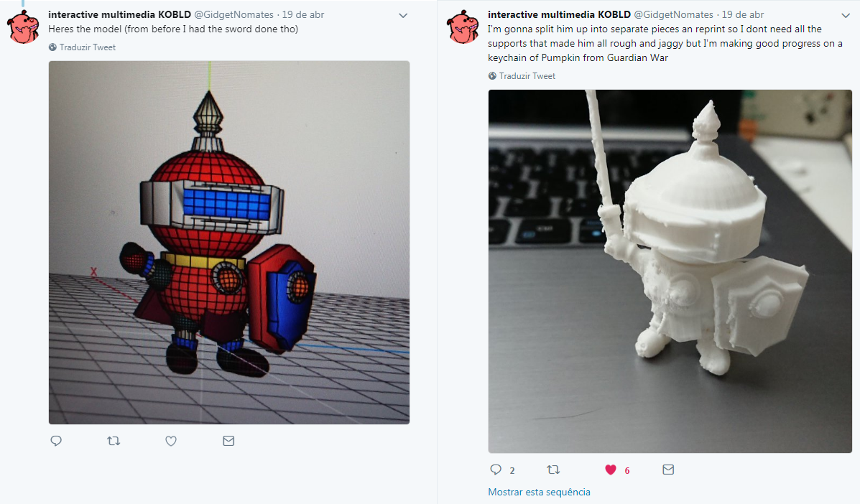Screen dimensions: 860x504
Task: Send left tweet via direct message
Action: (228, 441)
